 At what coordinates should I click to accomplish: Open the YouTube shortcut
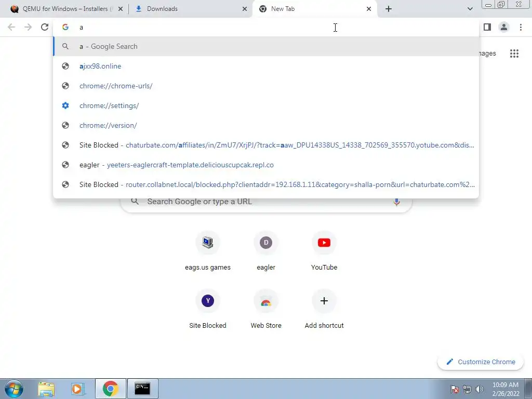pyautogui.click(x=324, y=250)
